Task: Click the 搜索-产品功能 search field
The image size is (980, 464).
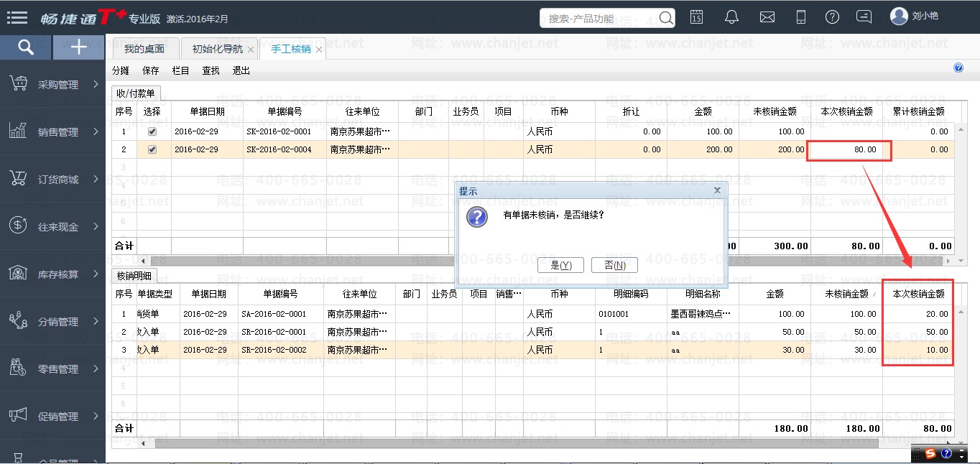Action: (600, 18)
